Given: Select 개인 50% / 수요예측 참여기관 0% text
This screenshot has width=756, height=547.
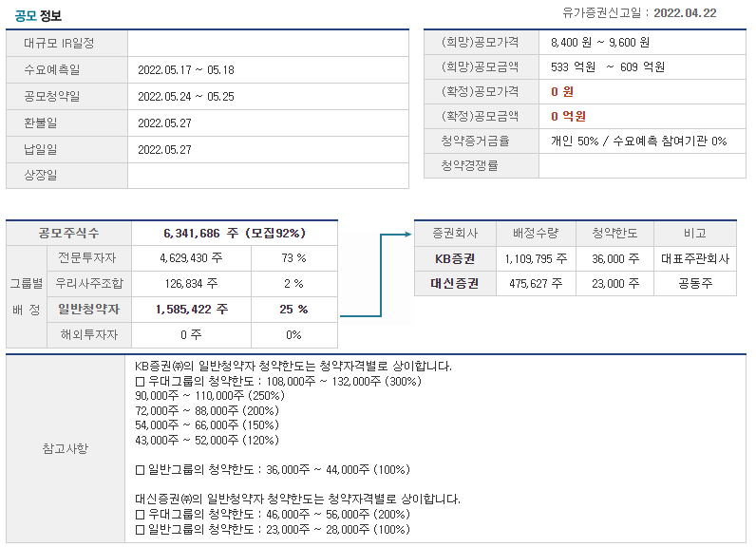Looking at the screenshot, I should pos(639,141).
